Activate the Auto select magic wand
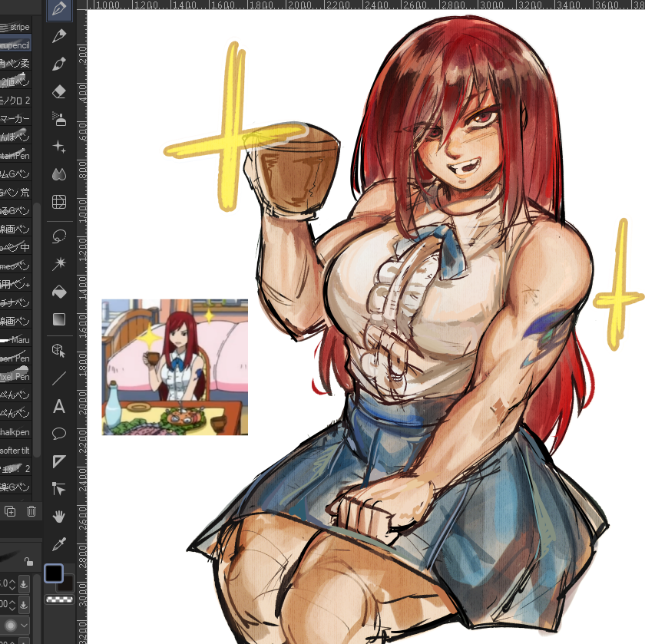This screenshot has width=645, height=644. 59,264
